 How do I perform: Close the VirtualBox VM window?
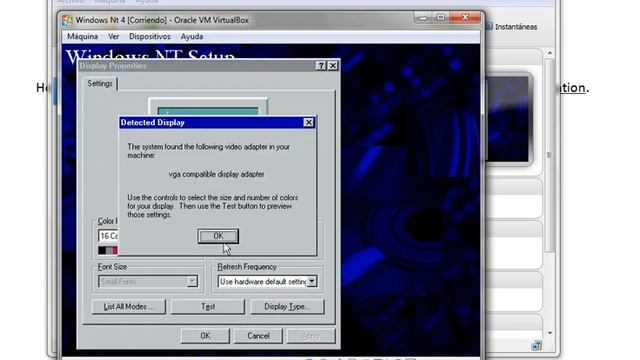coord(465,18)
